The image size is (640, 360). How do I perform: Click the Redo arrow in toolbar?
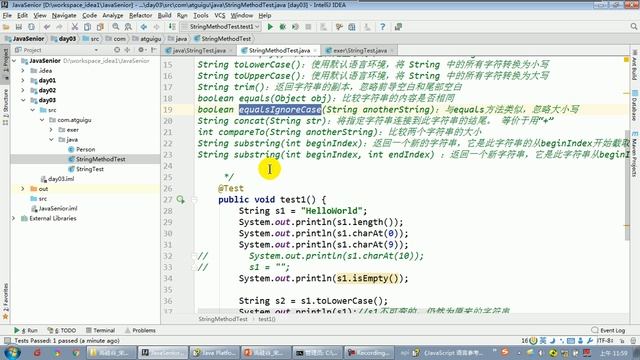pyautogui.click(x=59, y=27)
